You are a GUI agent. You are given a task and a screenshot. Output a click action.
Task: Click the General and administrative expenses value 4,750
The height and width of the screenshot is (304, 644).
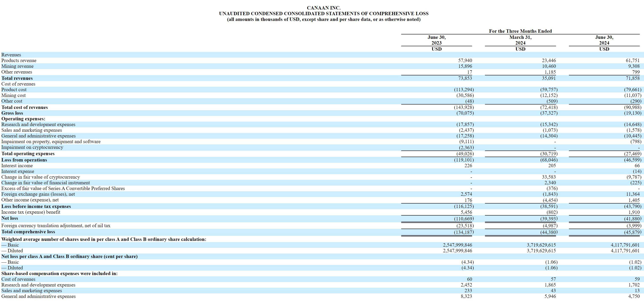click(x=636, y=296)
